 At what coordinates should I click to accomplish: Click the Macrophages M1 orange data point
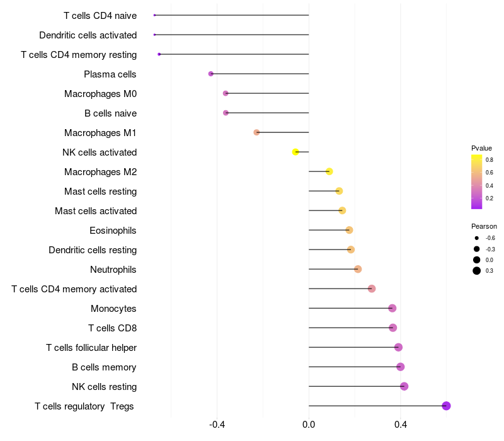tap(256, 132)
